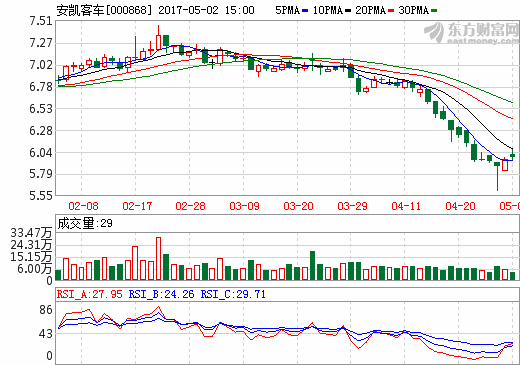Click the 6.04 price axis label
Screen dimensions: 520x365
[41, 152]
